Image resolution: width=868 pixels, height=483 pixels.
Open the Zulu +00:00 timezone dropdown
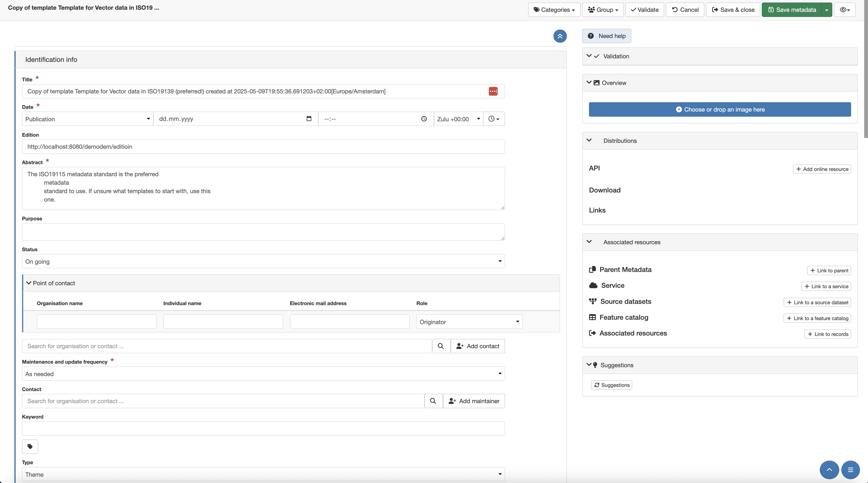pyautogui.click(x=458, y=119)
